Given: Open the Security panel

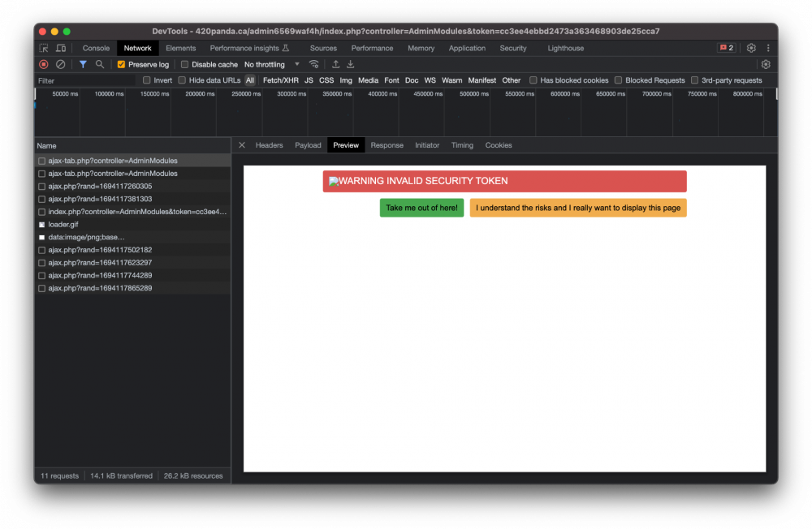Looking at the screenshot, I should [512, 48].
